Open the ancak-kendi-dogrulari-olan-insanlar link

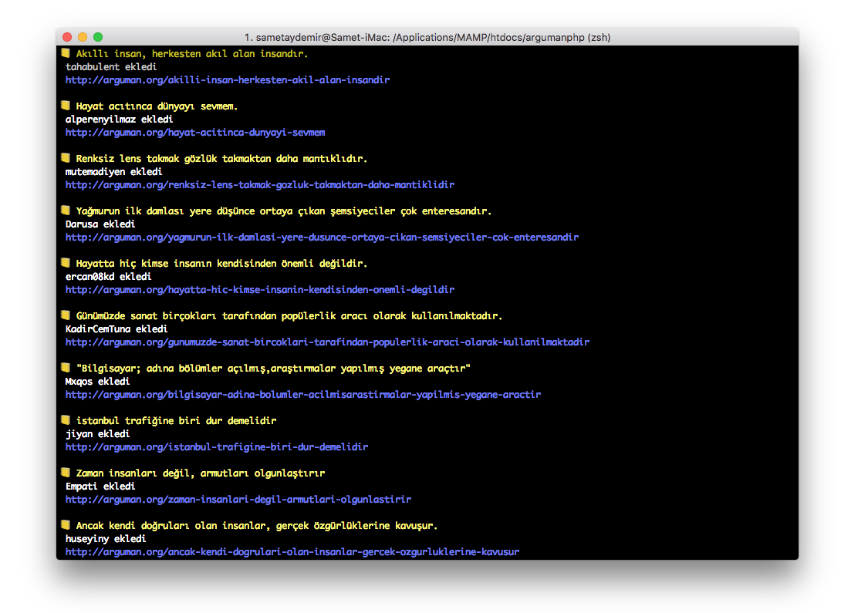pos(292,552)
